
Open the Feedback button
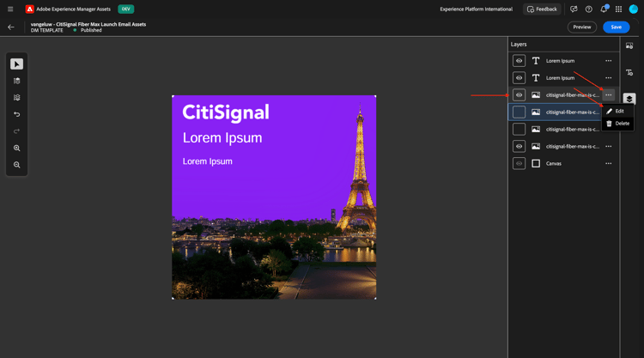542,9
